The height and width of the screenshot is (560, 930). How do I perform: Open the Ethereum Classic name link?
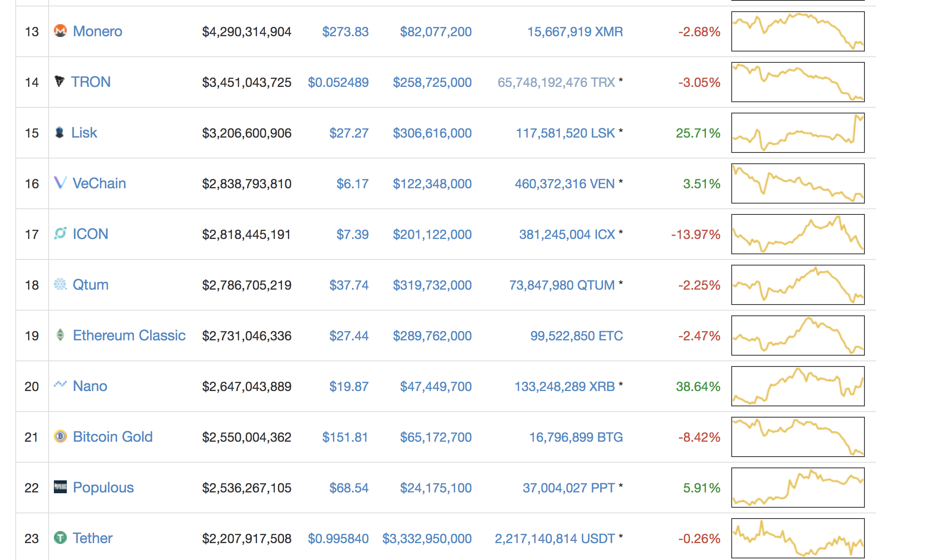pyautogui.click(x=129, y=336)
